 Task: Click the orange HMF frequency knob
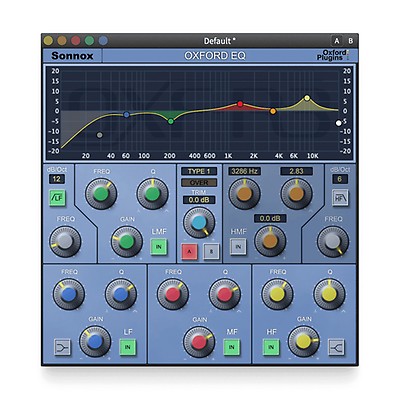[x=244, y=194]
